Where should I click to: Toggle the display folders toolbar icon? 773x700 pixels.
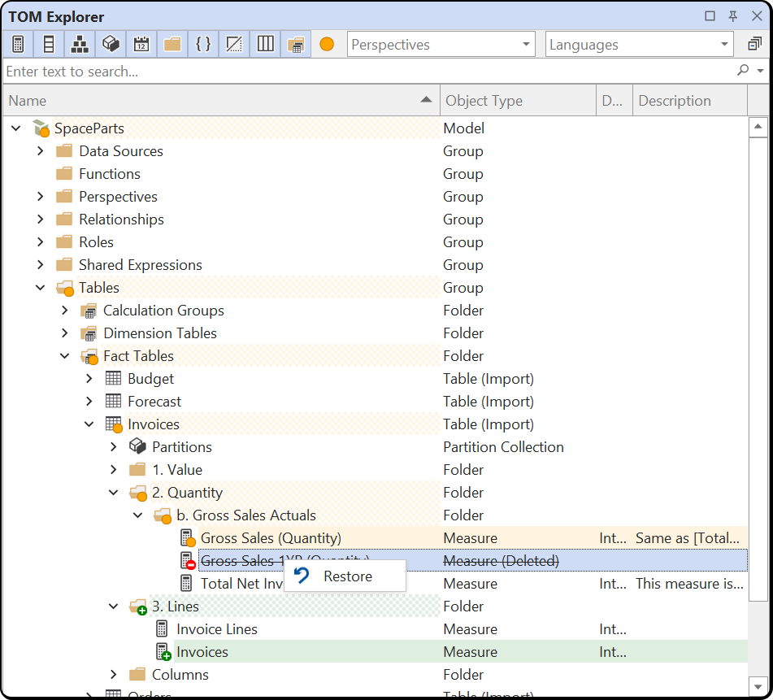172,45
